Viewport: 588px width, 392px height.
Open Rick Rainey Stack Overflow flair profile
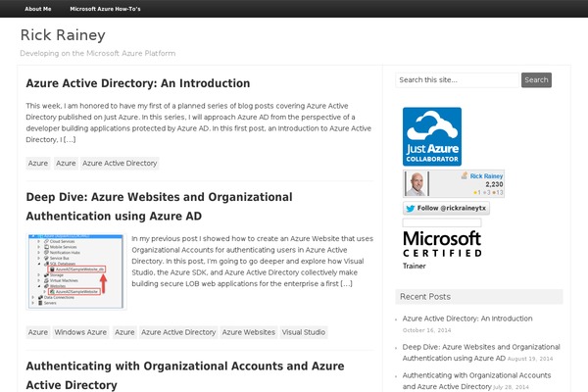pos(454,183)
